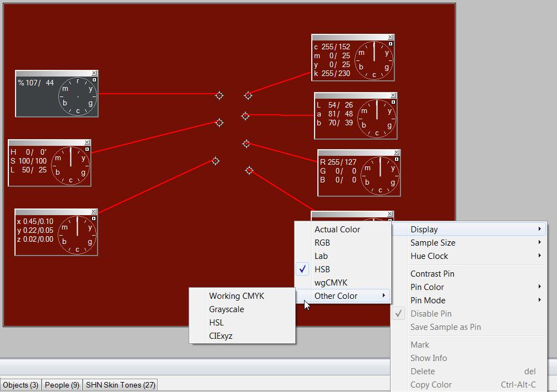Select sample pin linked to RGB panel
This screenshot has width=557, height=392.
[x=246, y=144]
